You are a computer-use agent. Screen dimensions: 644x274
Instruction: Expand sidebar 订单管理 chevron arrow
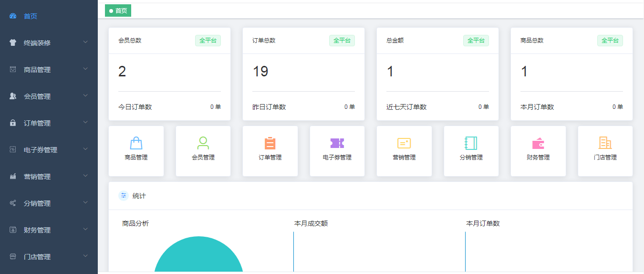coord(85,122)
